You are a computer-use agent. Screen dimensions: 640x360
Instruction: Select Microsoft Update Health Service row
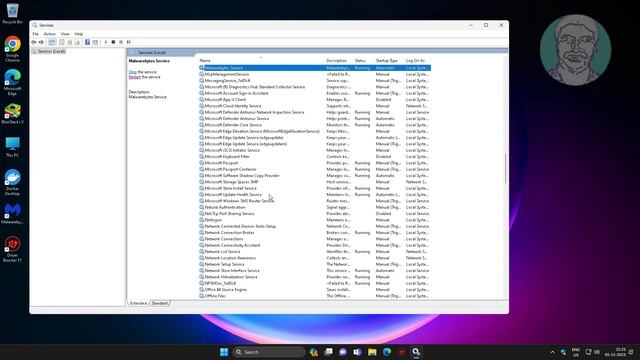(x=315, y=194)
